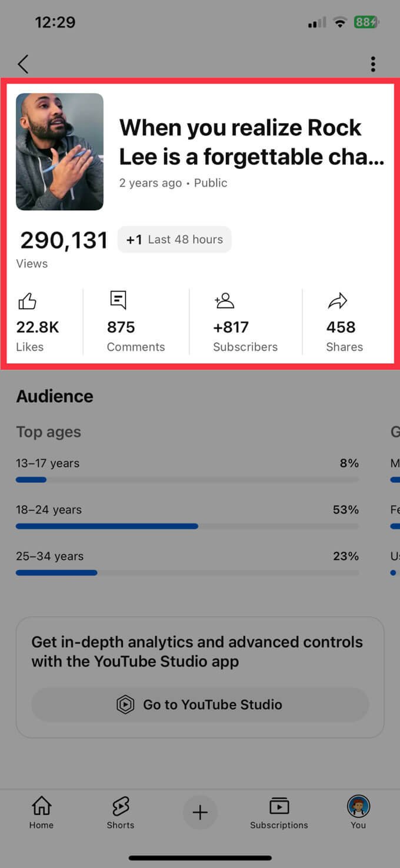Select the 18–24 years age bar

click(187, 526)
